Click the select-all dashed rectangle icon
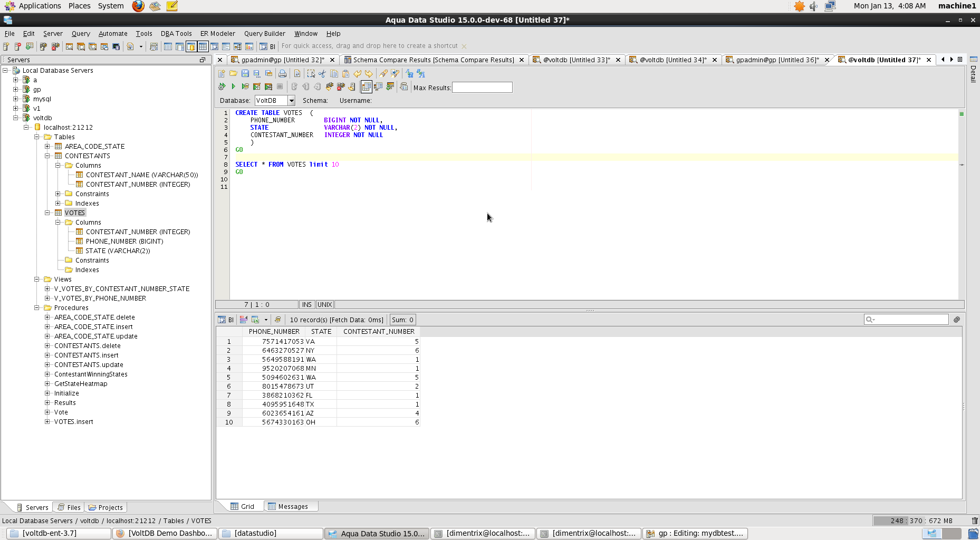The width and height of the screenshot is (980, 540). pos(311,74)
